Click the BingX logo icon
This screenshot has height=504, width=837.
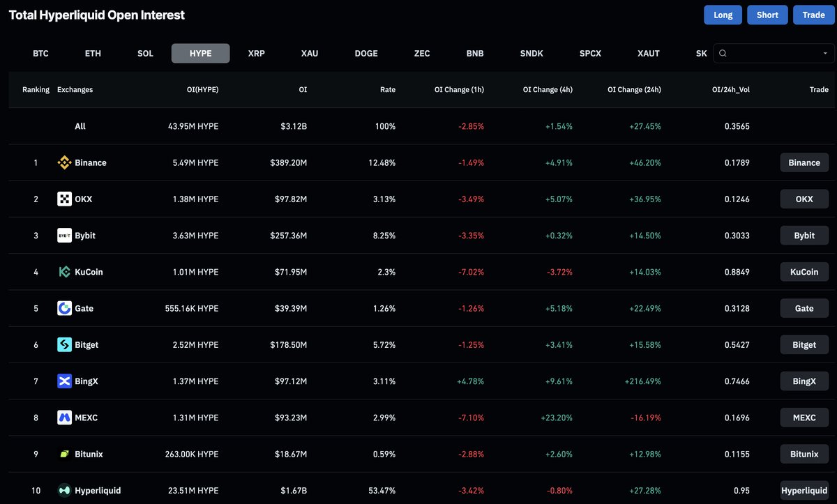pos(64,381)
